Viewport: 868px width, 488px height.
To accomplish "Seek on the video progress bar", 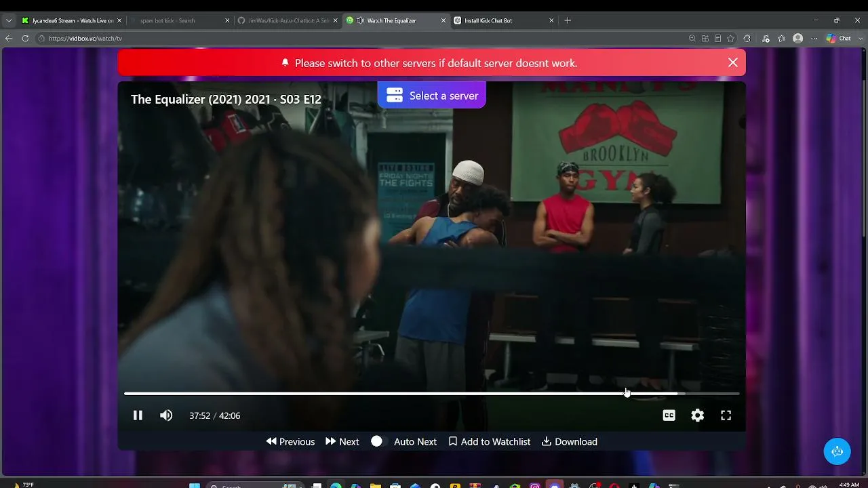I will tap(431, 393).
